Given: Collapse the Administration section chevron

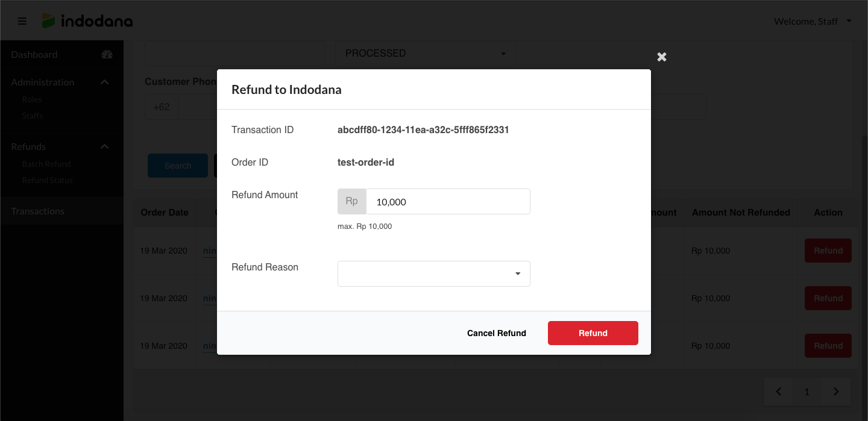Looking at the screenshot, I should 104,82.
